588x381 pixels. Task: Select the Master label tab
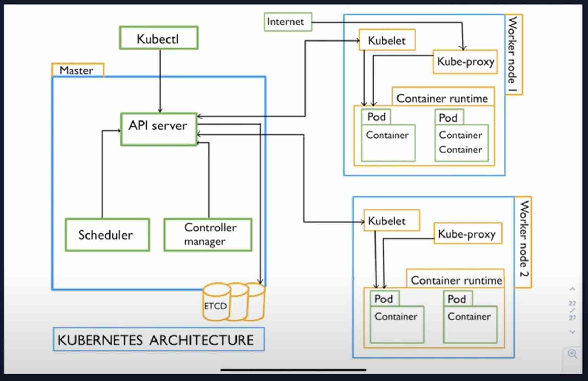(78, 70)
